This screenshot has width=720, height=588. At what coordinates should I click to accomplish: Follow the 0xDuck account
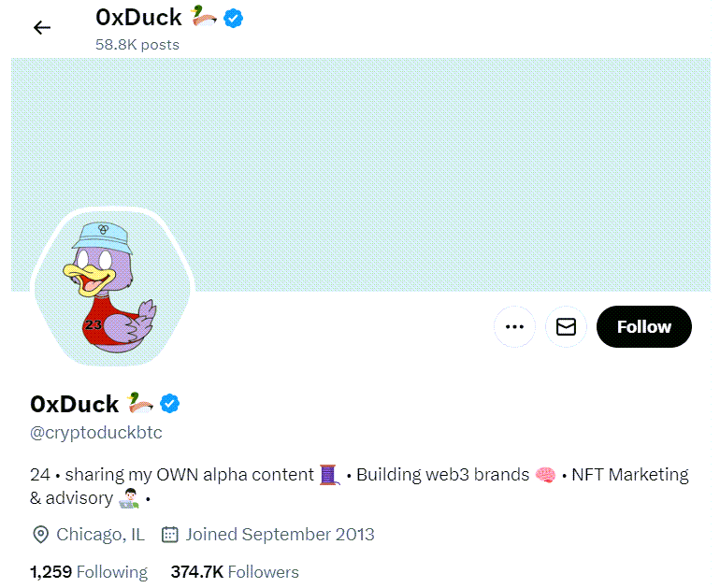[643, 327]
